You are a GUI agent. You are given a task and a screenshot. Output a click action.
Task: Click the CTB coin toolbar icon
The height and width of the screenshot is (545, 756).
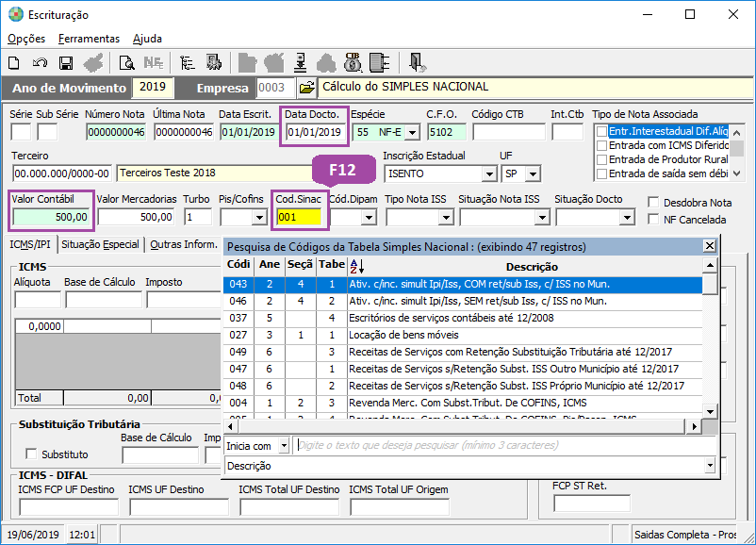click(x=353, y=62)
